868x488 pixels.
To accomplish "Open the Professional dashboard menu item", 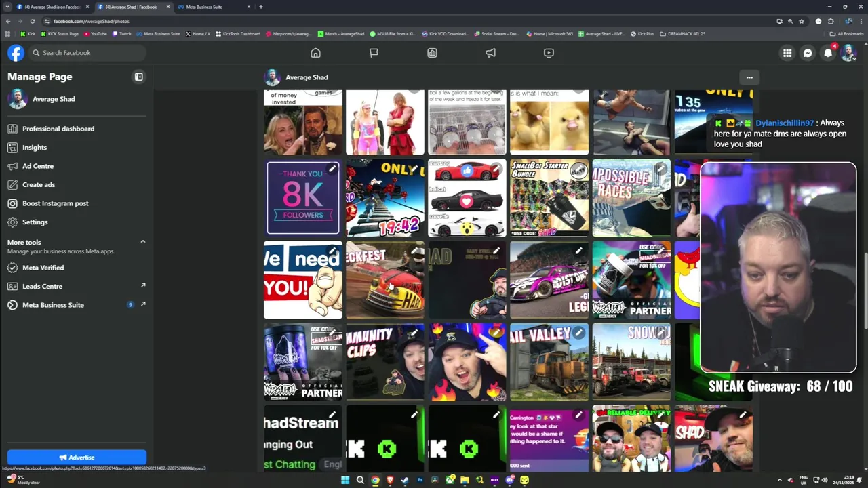I will click(x=77, y=129).
